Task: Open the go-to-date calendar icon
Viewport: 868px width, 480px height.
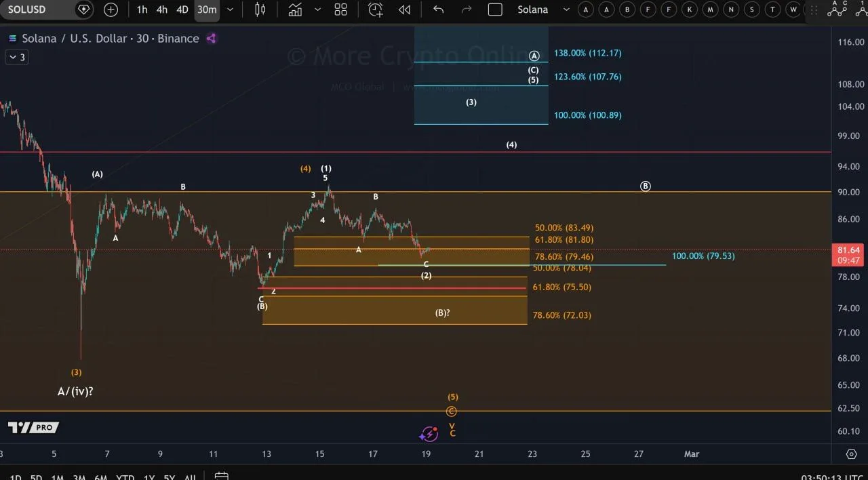Action: tap(220, 477)
